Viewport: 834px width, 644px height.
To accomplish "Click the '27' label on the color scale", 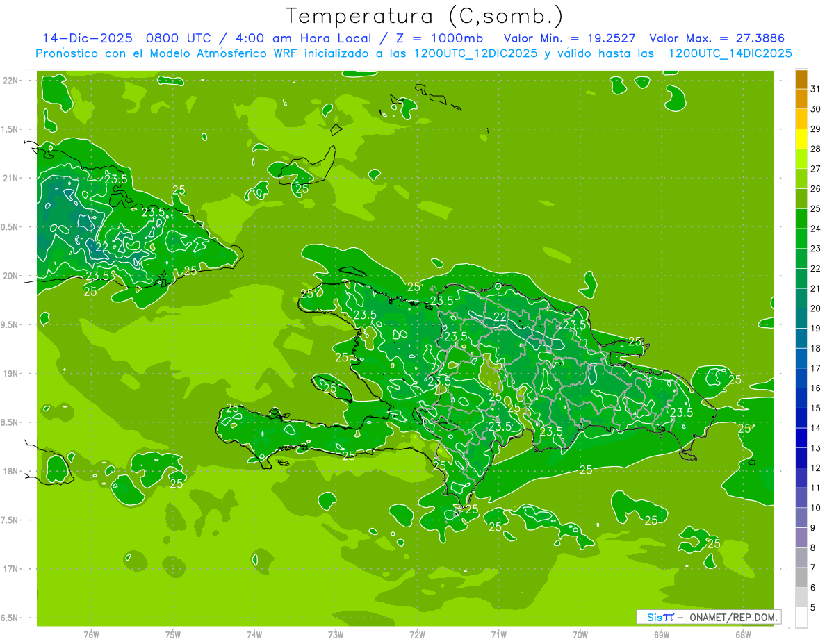I will click(x=815, y=169).
